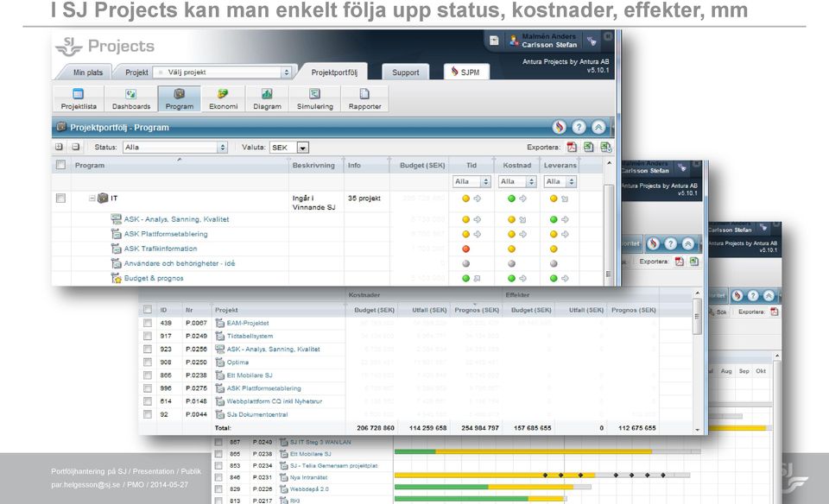The height and width of the screenshot is (504, 829).
Task: Select checkbox for project 923 row
Action: (x=148, y=350)
